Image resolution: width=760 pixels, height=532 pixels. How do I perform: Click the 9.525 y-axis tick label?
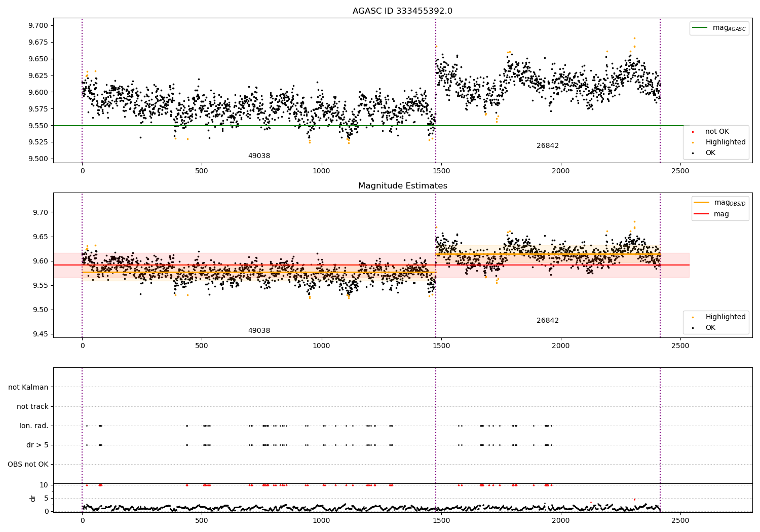pos(37,142)
